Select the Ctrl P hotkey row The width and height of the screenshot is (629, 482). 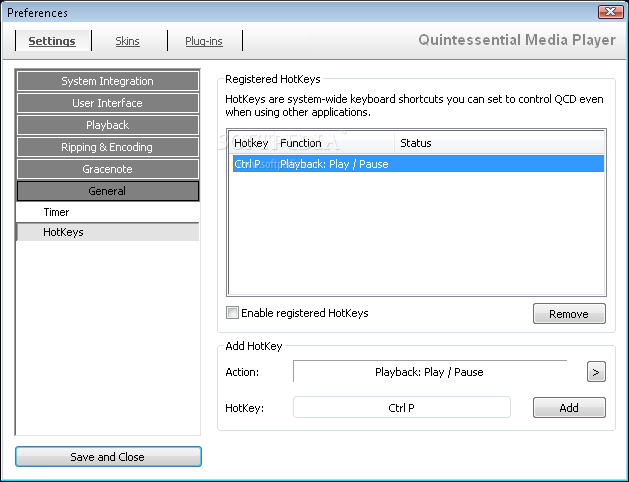click(418, 164)
